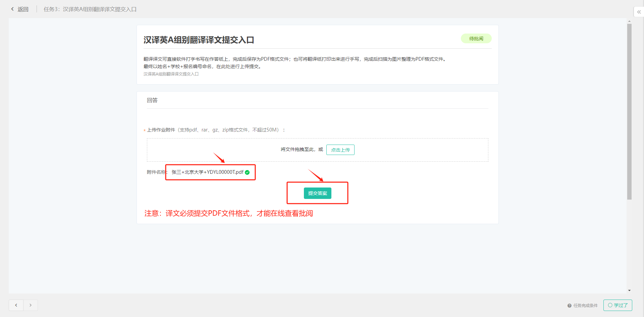Select the 回答 section tab
The width and height of the screenshot is (644, 317).
152,100
